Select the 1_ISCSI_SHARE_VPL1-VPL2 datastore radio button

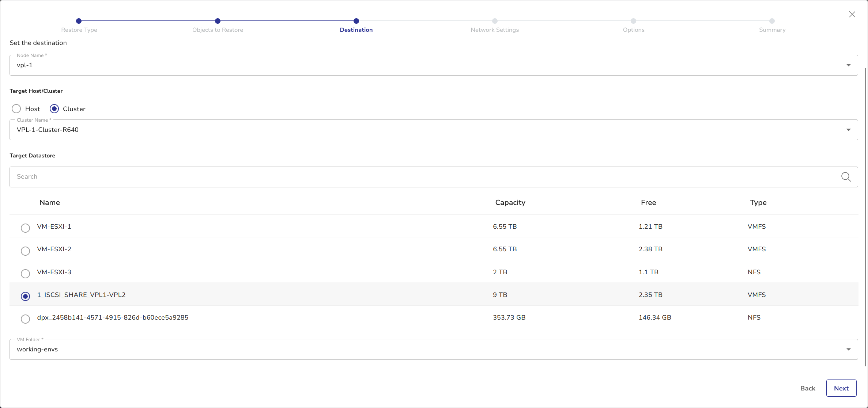point(25,296)
